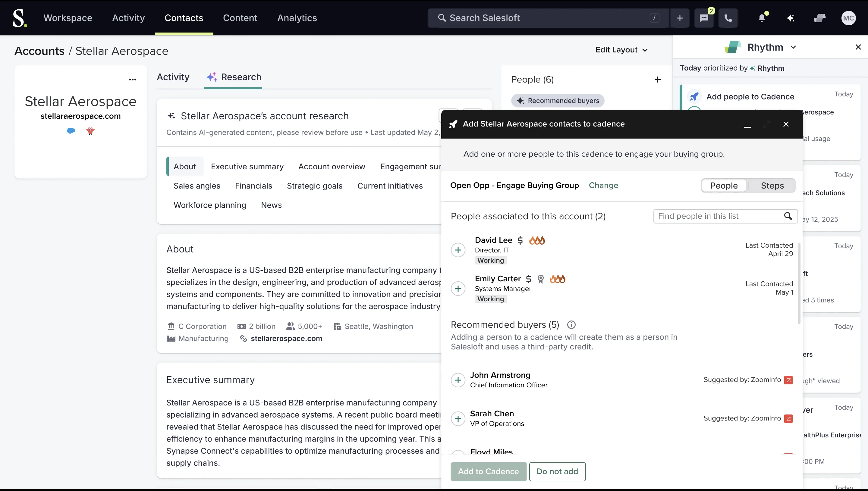Click the plus create icon in top bar

click(680, 18)
